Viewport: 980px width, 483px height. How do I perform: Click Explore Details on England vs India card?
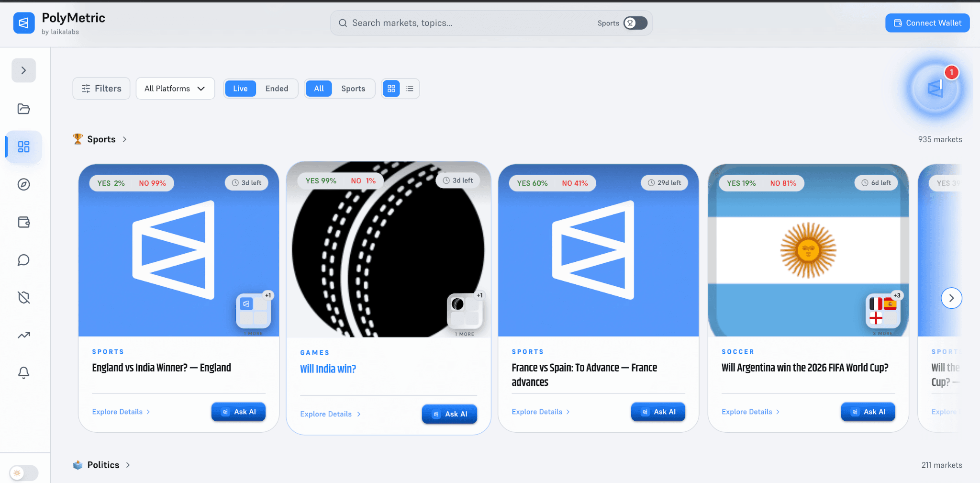[121, 412]
